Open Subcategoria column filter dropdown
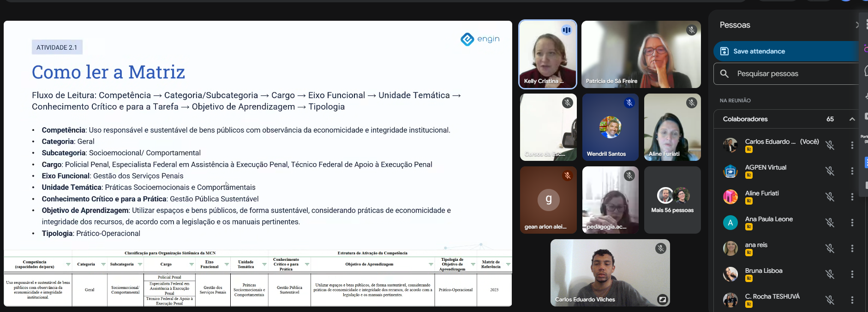 pyautogui.click(x=140, y=265)
